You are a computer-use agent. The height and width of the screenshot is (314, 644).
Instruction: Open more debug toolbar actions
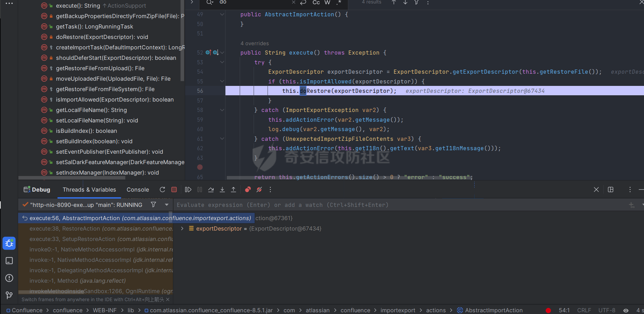pyautogui.click(x=270, y=190)
